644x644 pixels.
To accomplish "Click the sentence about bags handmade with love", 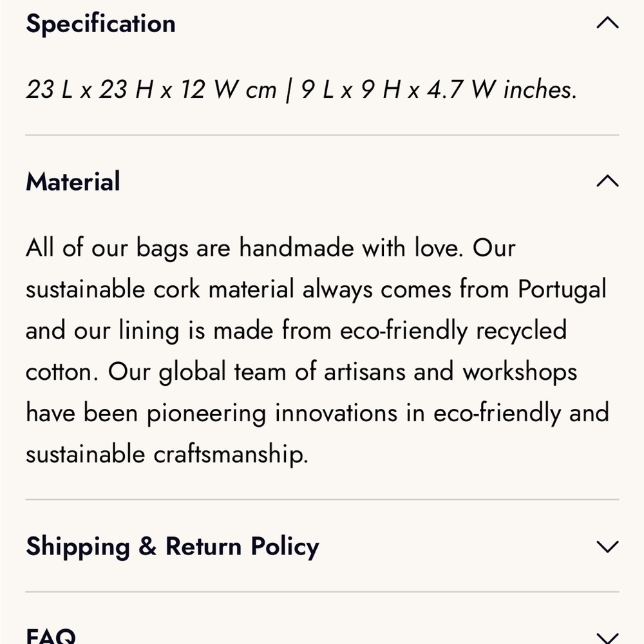I will [x=244, y=249].
